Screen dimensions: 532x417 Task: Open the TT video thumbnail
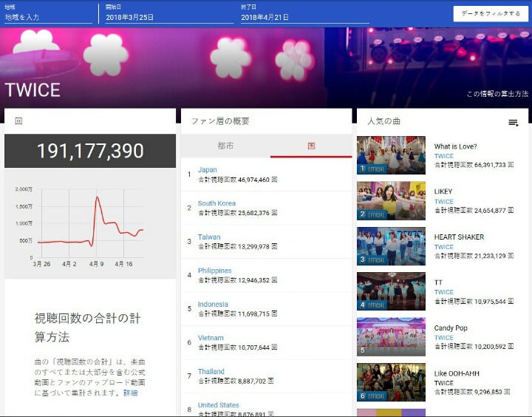pos(391,291)
